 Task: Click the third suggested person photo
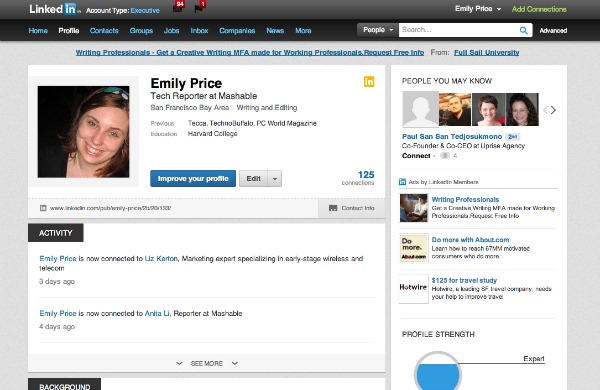pyautogui.click(x=489, y=109)
